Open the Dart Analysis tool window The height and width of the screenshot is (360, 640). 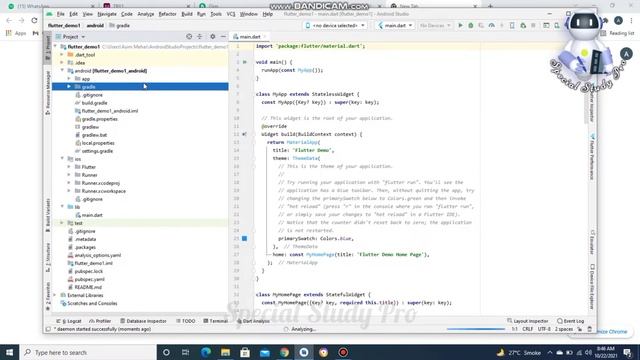click(253, 321)
